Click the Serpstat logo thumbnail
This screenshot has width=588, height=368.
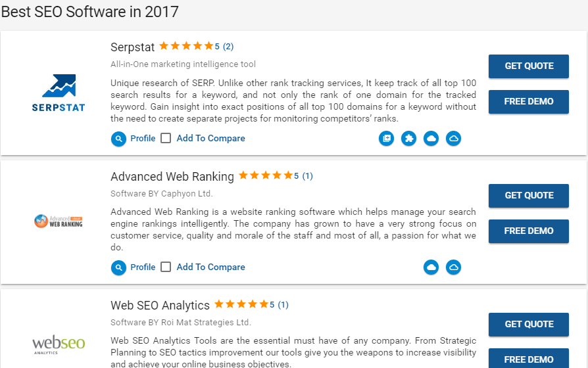click(59, 93)
